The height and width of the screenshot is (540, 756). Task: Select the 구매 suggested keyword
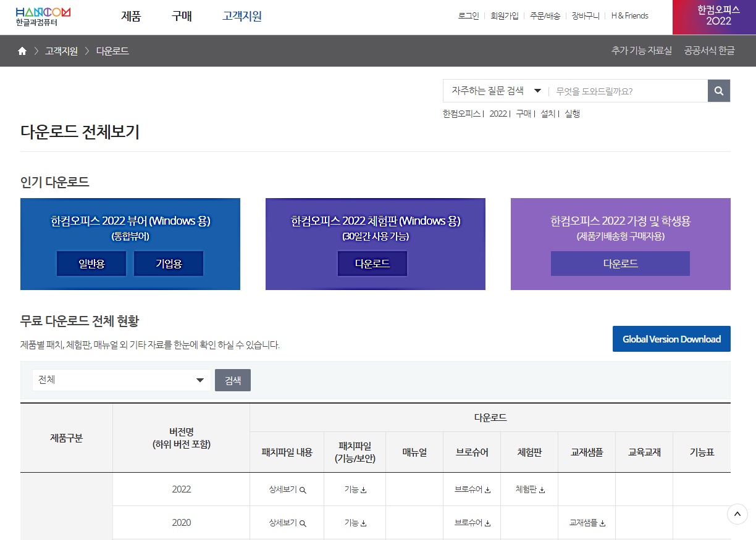[x=523, y=114]
